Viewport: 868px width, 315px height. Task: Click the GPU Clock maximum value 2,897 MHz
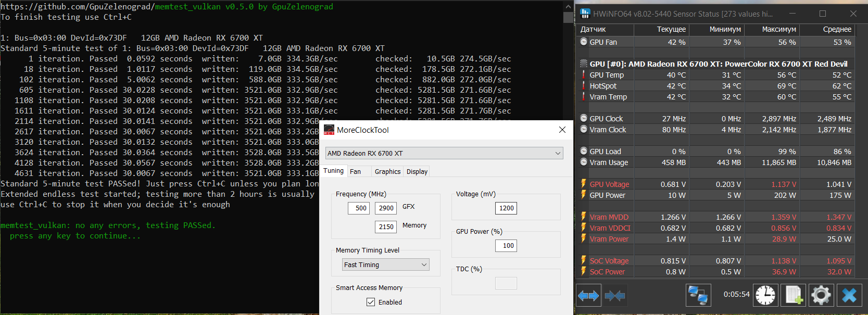[779, 118]
